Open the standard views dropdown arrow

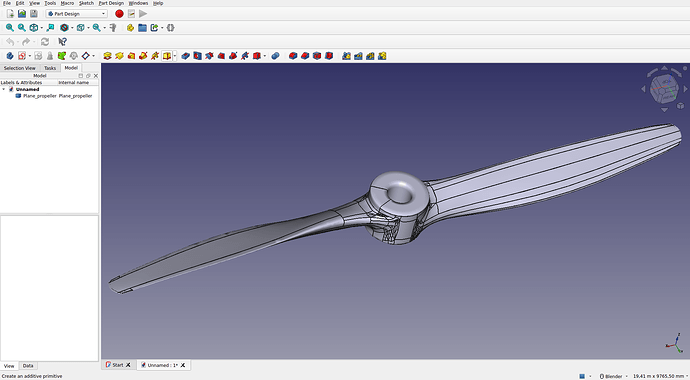pyautogui.click(x=41, y=28)
